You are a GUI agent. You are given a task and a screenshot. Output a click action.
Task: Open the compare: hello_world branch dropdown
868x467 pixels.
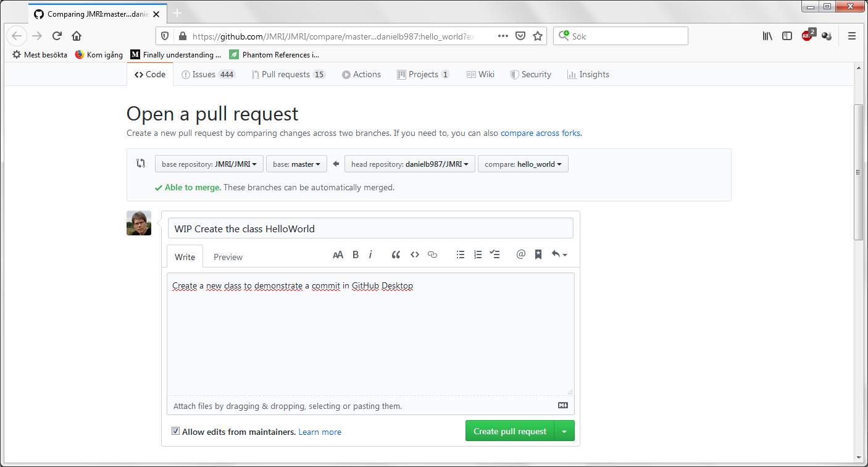522,164
